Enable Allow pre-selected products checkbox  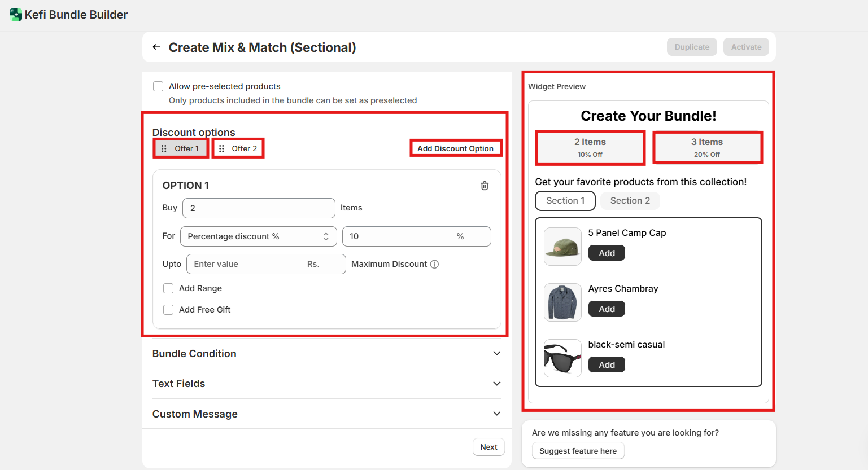tap(158, 86)
